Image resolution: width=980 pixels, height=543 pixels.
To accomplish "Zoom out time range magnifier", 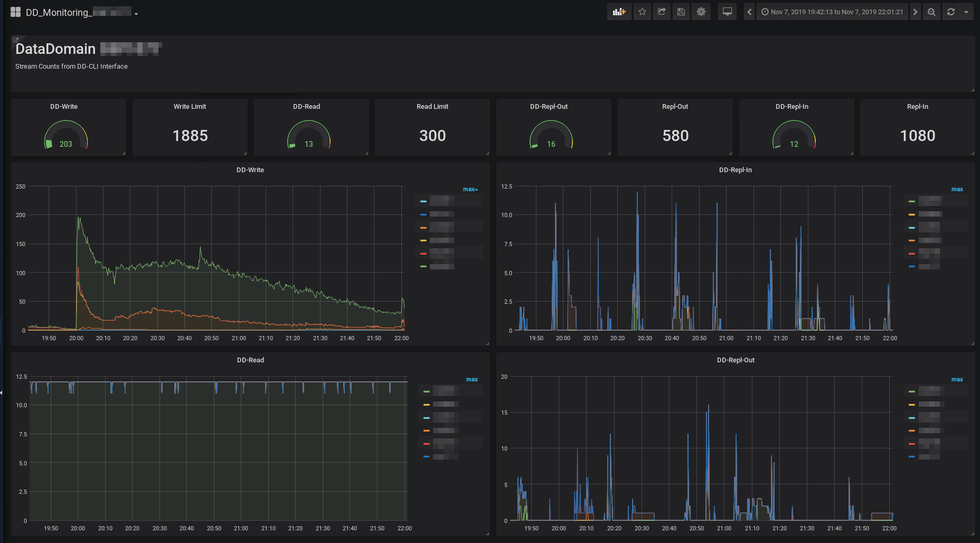I will (931, 12).
